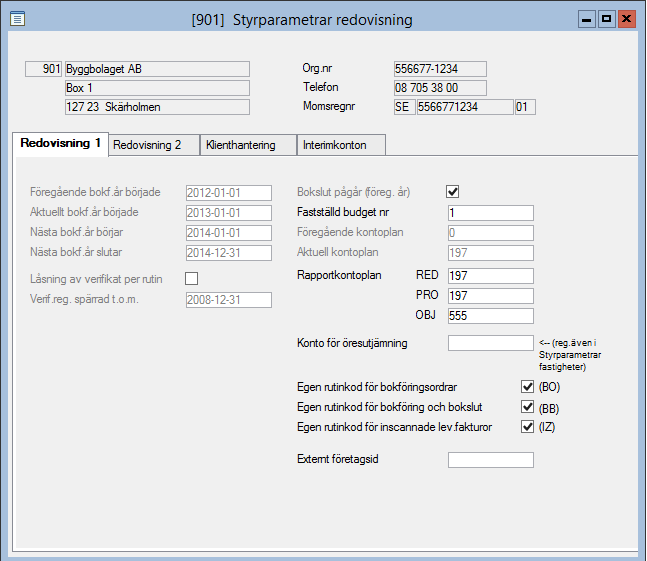Click the Konto för öresutjämning label

(352, 343)
